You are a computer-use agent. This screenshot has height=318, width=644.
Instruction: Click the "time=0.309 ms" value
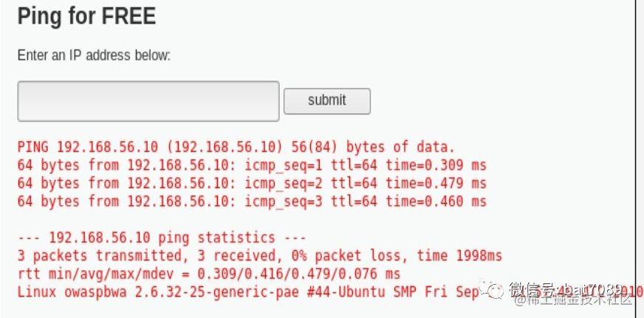[436, 165]
